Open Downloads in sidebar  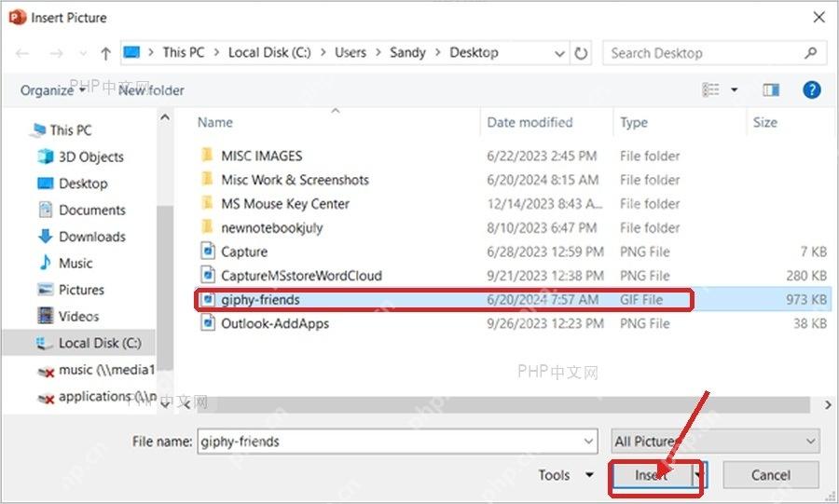coord(81,237)
